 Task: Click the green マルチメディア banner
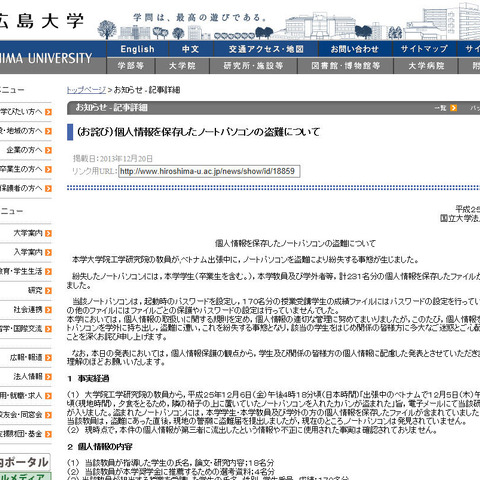tap(25, 476)
